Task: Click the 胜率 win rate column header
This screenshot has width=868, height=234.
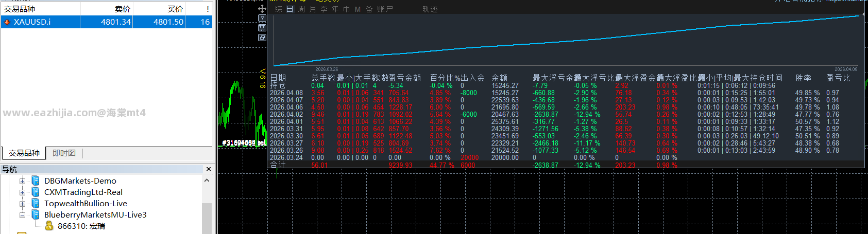Action: click(804, 78)
